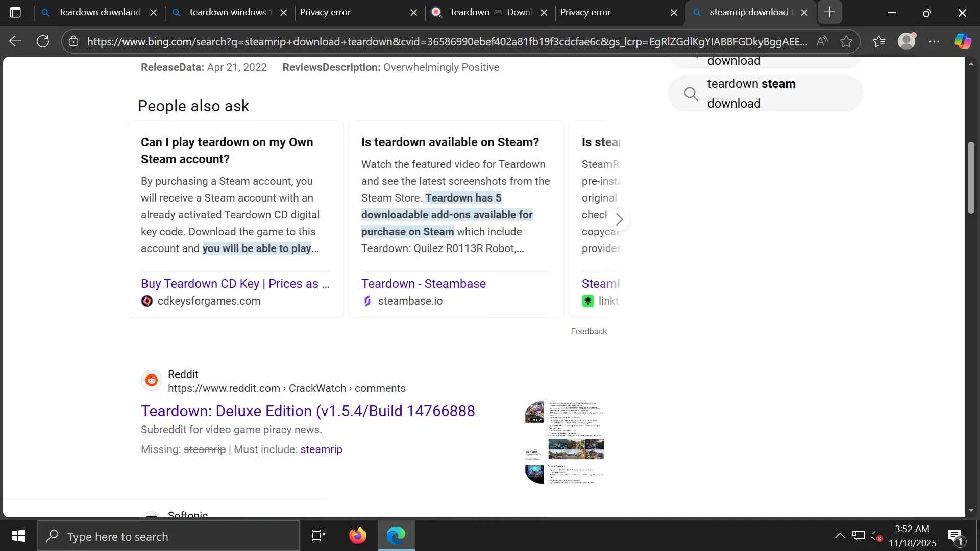980x551 pixels.
Task: Open a new browser tab
Action: click(829, 12)
